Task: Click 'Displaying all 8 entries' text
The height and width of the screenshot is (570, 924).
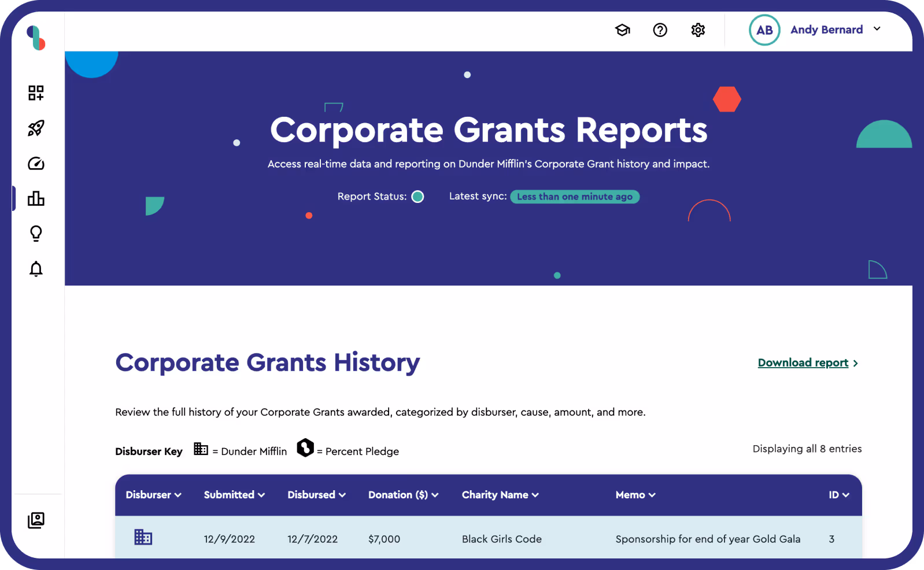Action: pyautogui.click(x=807, y=449)
